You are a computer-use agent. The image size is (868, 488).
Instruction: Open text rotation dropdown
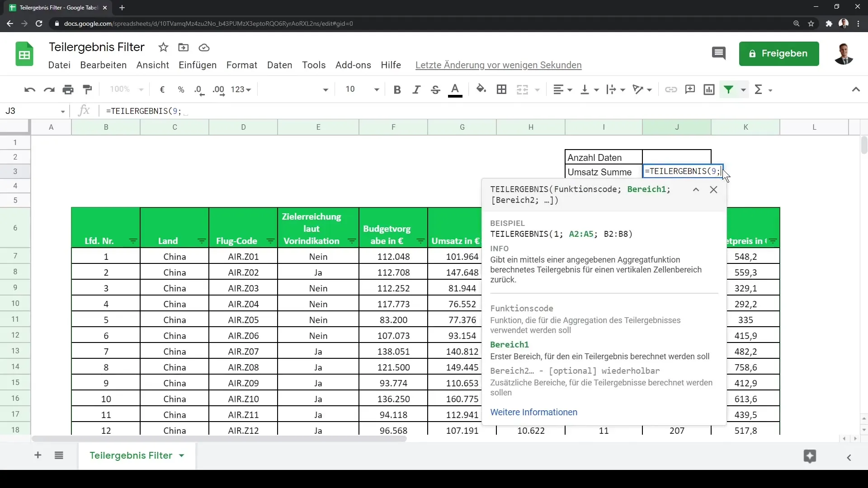tap(642, 89)
